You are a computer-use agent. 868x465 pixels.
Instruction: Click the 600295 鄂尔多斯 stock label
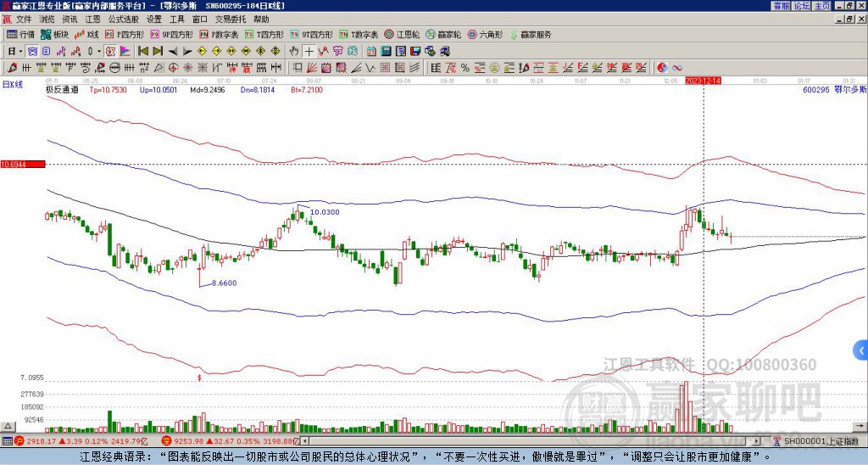[x=834, y=90]
